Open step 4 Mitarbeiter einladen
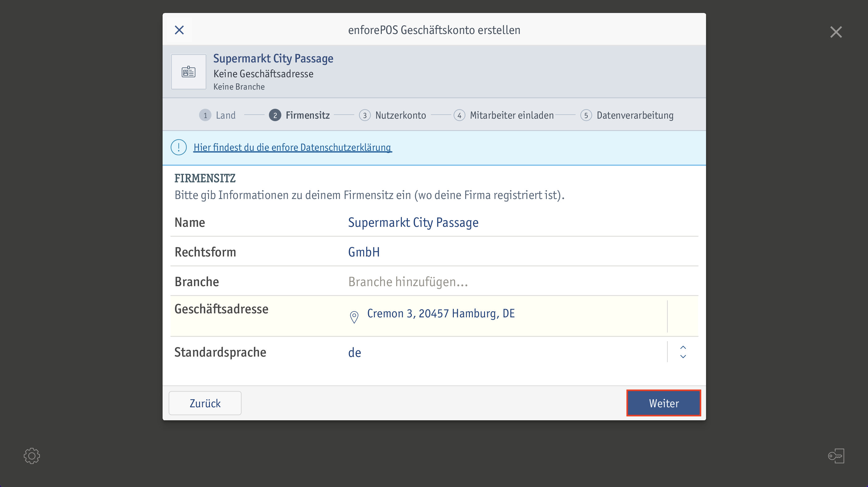 [x=504, y=115]
